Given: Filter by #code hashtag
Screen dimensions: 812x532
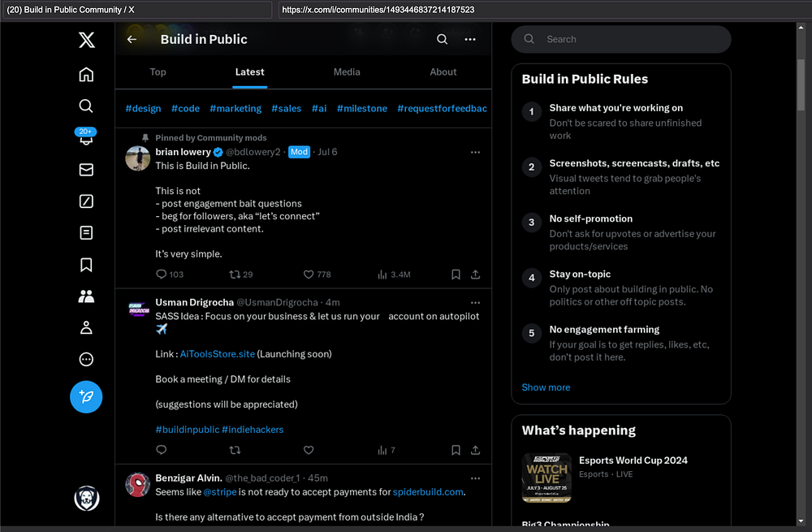Looking at the screenshot, I should (185, 109).
